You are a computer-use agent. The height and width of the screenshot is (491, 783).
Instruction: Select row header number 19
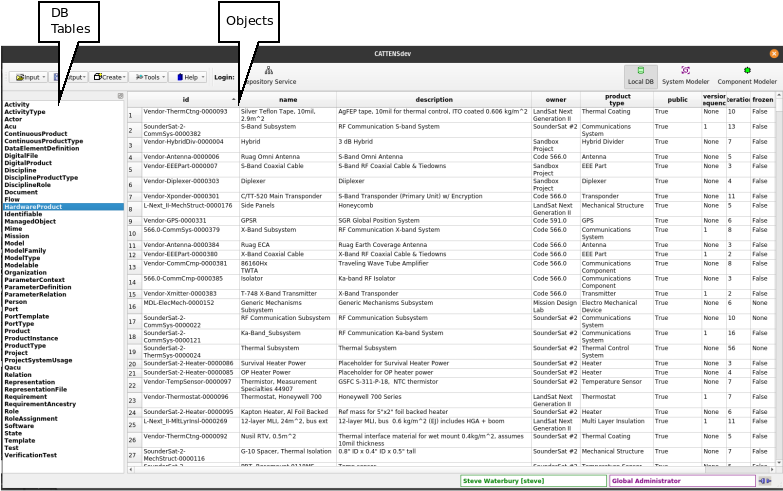coord(134,352)
